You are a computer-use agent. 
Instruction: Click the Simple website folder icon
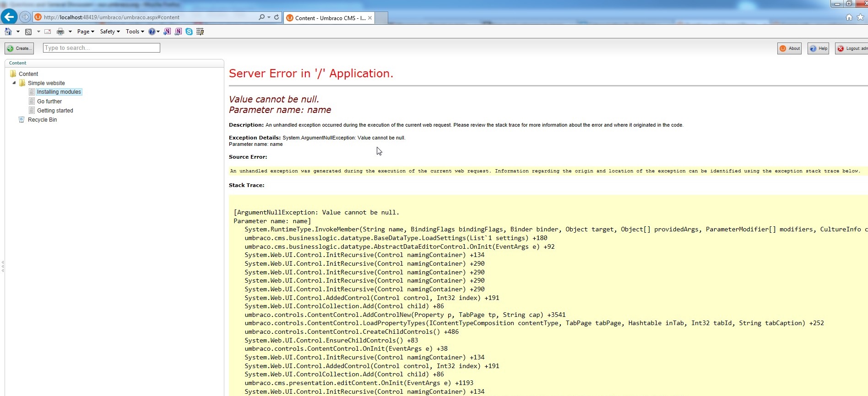click(22, 83)
